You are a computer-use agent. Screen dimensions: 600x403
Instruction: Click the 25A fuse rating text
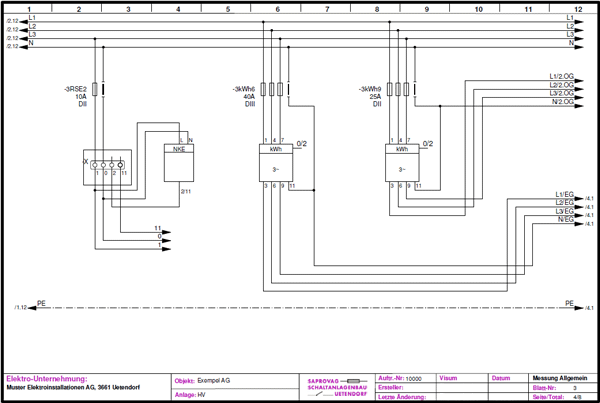tap(375, 97)
